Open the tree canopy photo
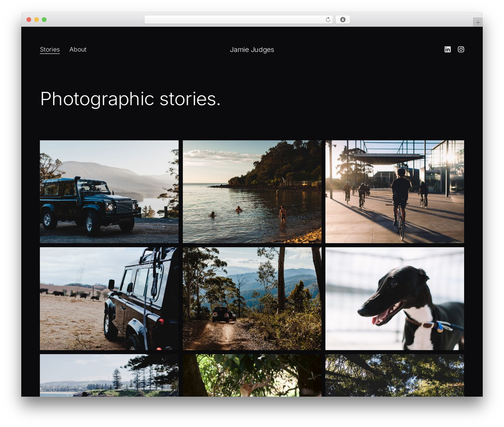Screen dimensions: 504x427 point(395,375)
